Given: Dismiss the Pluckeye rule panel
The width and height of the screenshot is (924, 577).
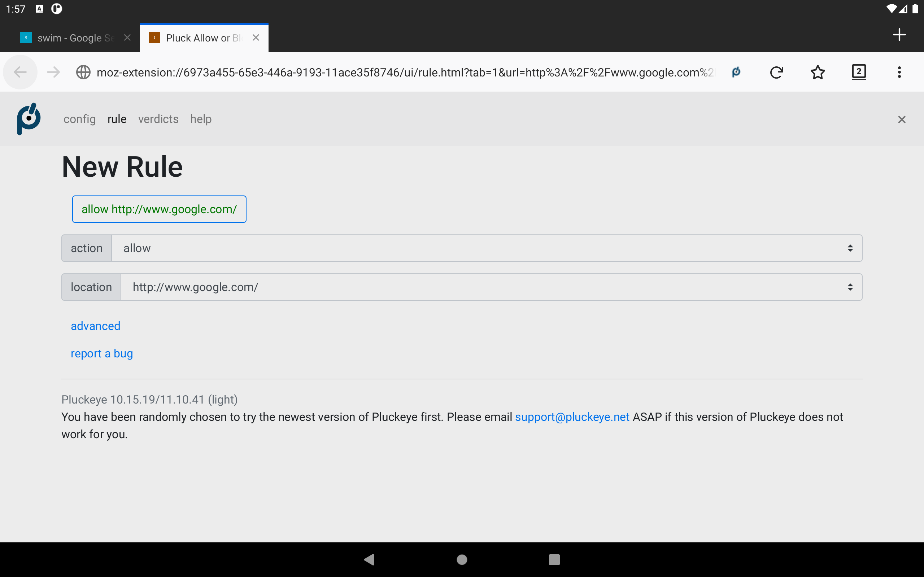Looking at the screenshot, I should click(902, 119).
